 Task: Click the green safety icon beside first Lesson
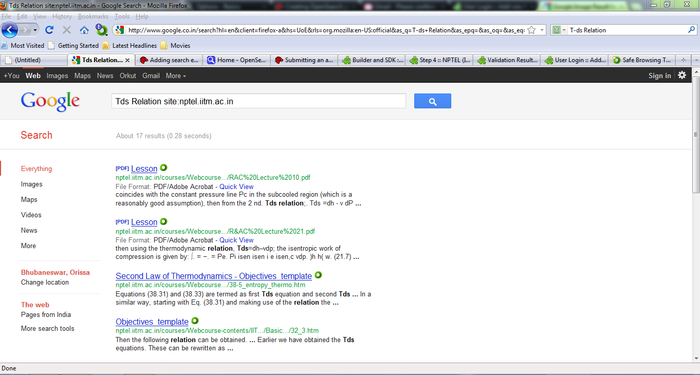[x=163, y=168]
